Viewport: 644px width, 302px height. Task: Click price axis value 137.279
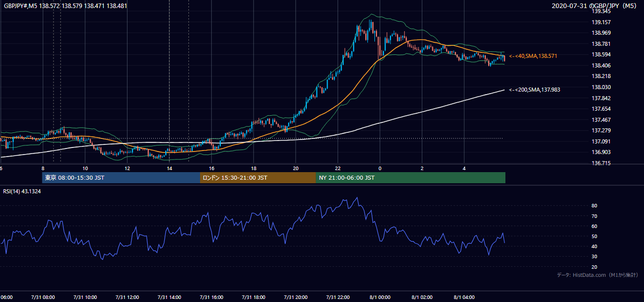coord(601,130)
